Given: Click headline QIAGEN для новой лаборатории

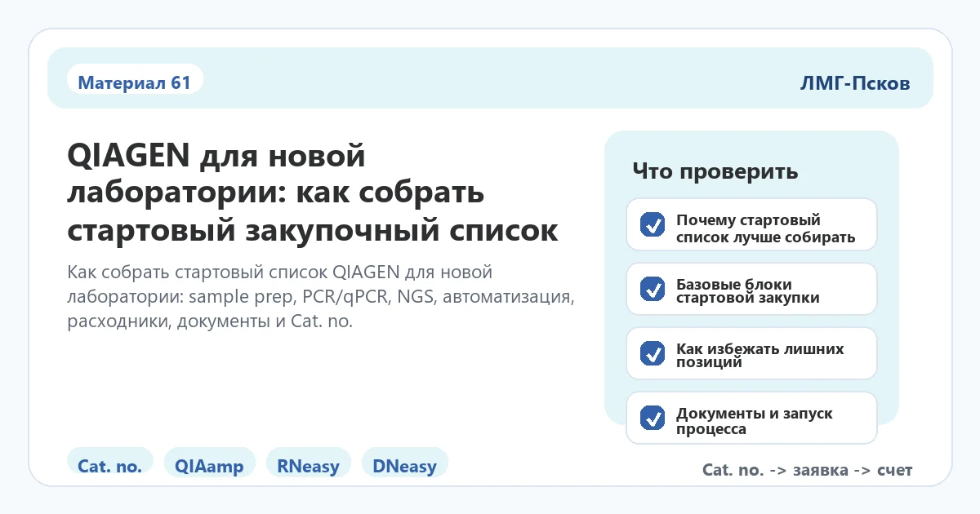Looking at the screenshot, I should [x=312, y=193].
